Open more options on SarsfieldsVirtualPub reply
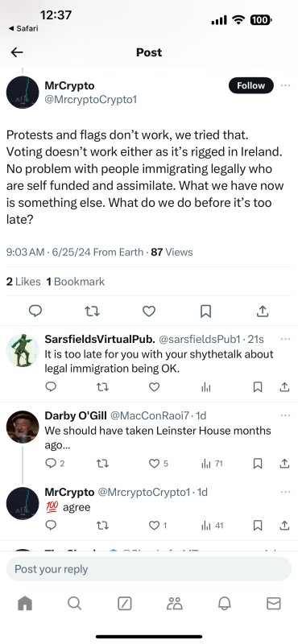The image size is (298, 644). click(x=285, y=339)
